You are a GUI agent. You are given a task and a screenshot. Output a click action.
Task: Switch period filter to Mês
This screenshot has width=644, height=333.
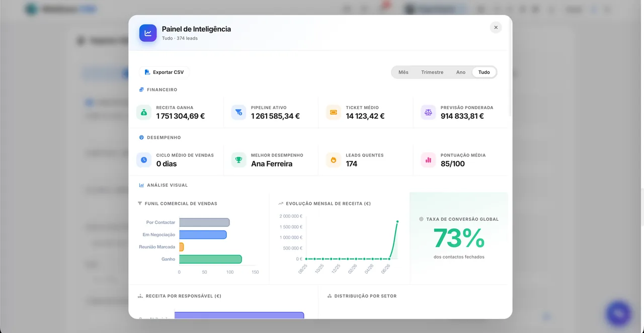coord(404,72)
